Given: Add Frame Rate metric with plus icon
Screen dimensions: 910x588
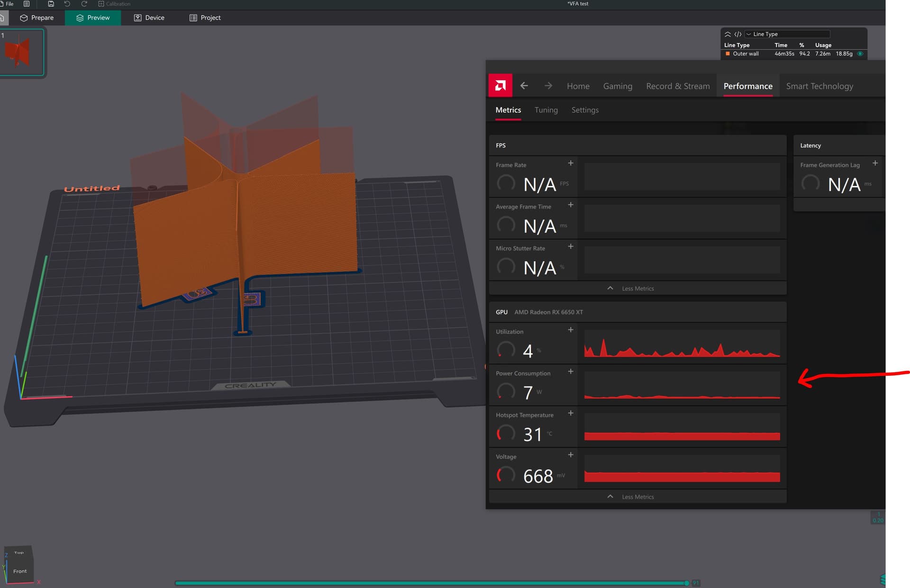Looking at the screenshot, I should 571,163.
